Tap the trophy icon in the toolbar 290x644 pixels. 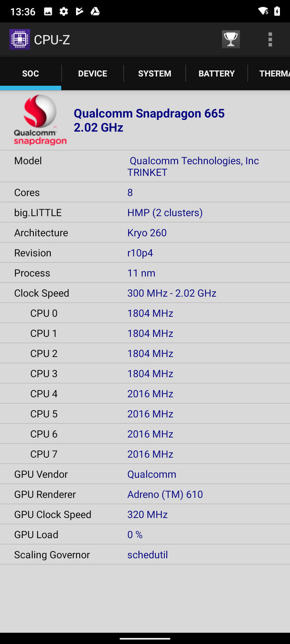coord(231,39)
